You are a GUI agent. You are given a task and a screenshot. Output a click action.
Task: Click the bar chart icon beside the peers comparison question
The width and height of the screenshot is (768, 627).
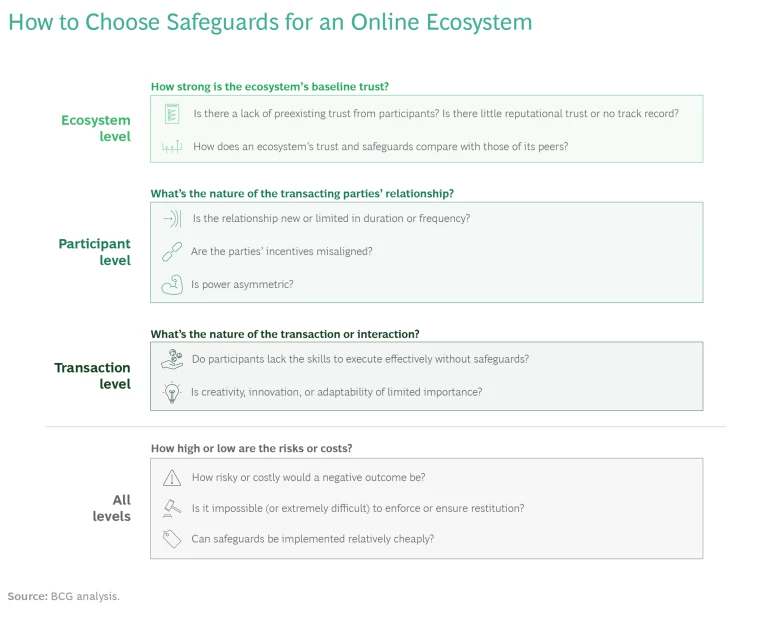(x=172, y=147)
